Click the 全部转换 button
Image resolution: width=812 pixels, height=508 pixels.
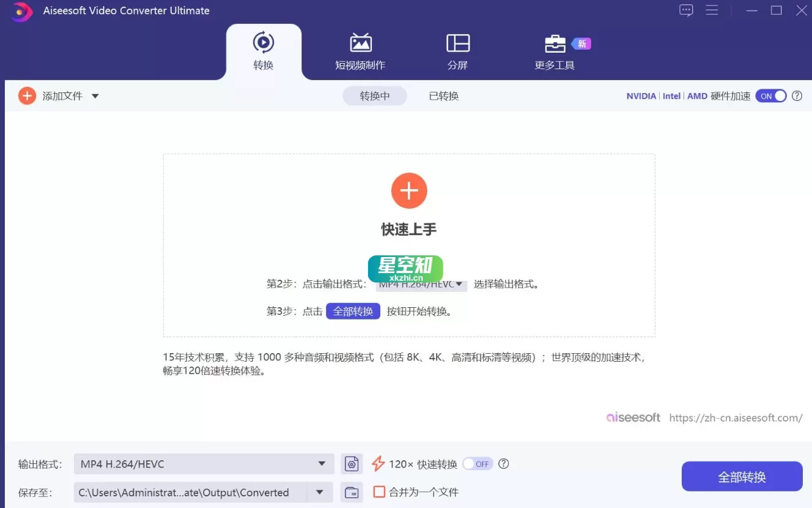click(742, 476)
